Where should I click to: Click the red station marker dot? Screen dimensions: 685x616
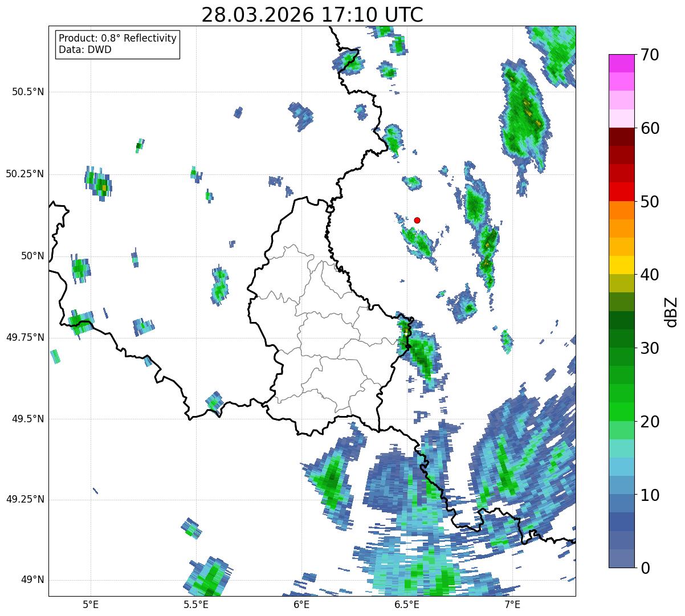[417, 220]
